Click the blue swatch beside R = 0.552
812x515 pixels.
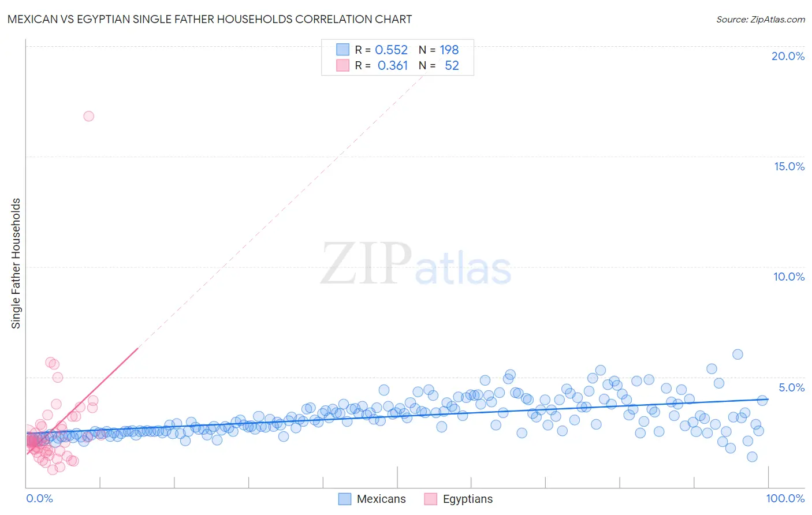point(343,50)
